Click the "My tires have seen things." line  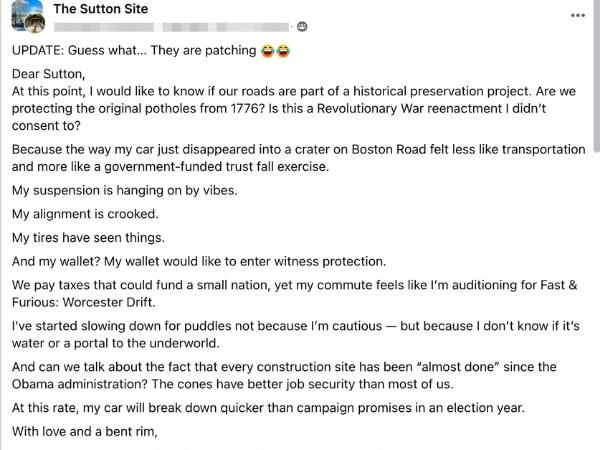(x=92, y=238)
